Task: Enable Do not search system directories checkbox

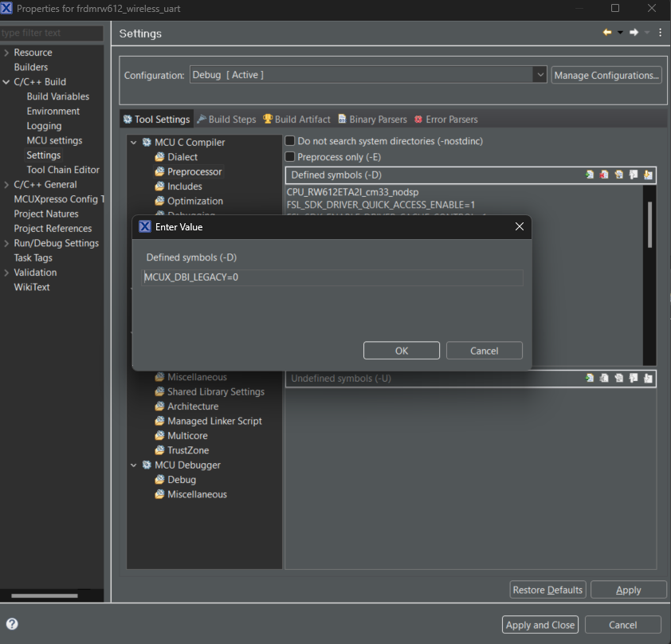Action: (291, 141)
